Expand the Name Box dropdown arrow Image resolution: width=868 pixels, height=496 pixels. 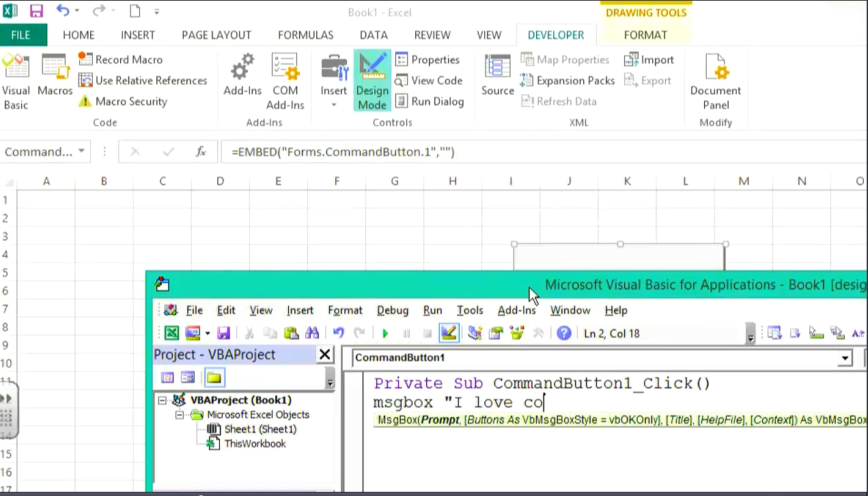point(81,151)
